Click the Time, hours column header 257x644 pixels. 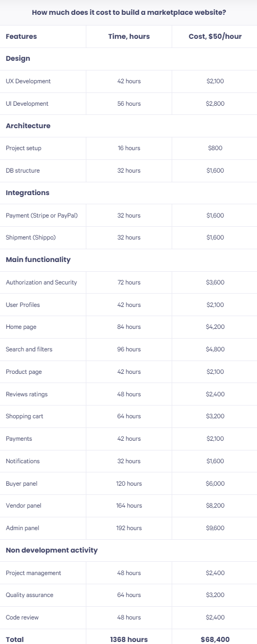tap(129, 37)
